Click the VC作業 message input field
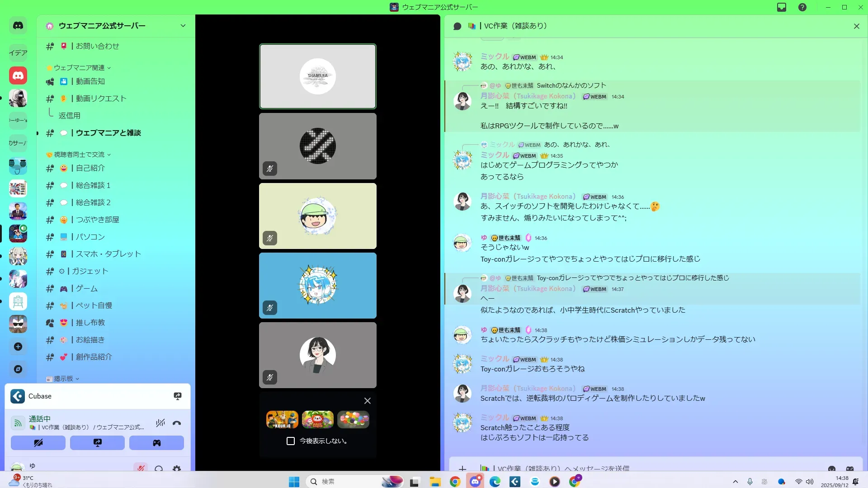Image resolution: width=868 pixels, height=488 pixels. (x=633, y=468)
